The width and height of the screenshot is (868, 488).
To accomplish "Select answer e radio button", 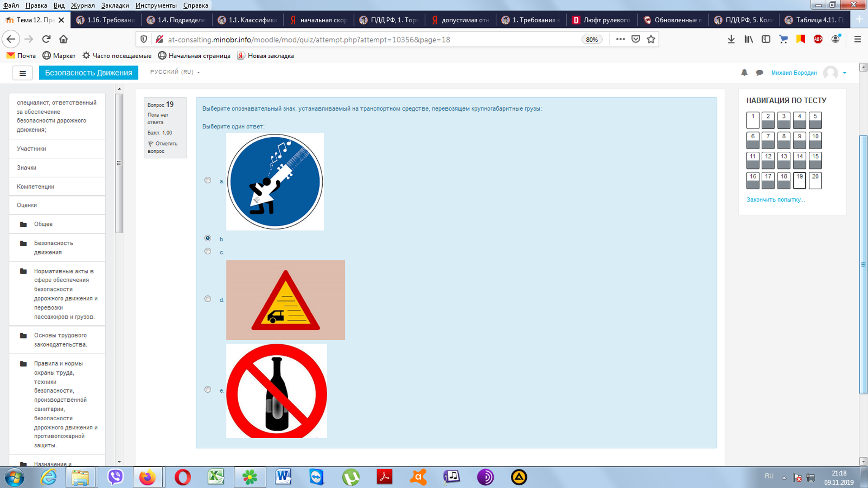I will pos(208,389).
